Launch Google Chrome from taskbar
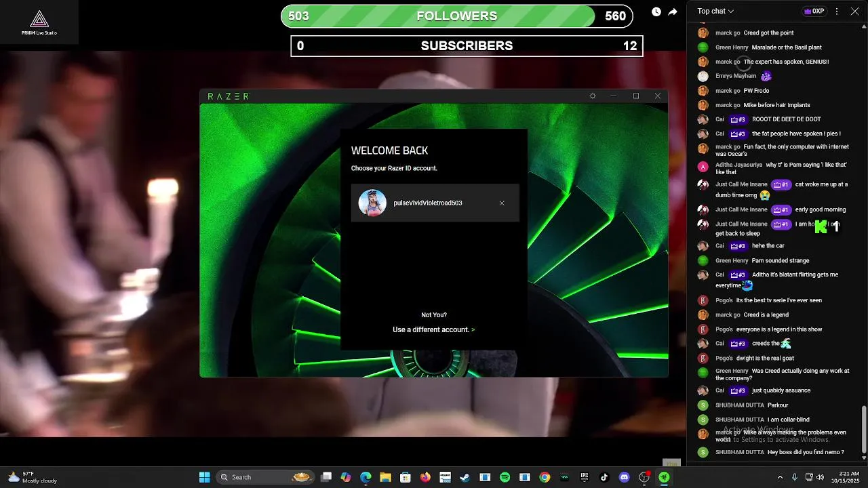The width and height of the screenshot is (868, 488). click(545, 477)
